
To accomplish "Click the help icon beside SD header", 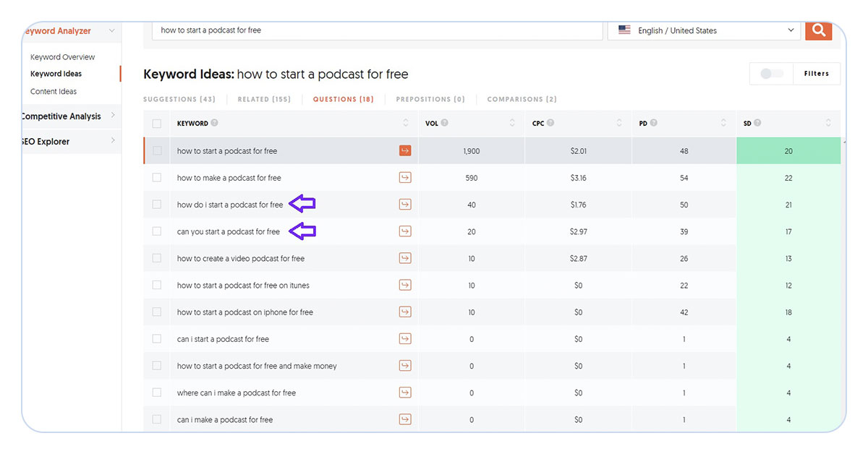I will point(757,123).
